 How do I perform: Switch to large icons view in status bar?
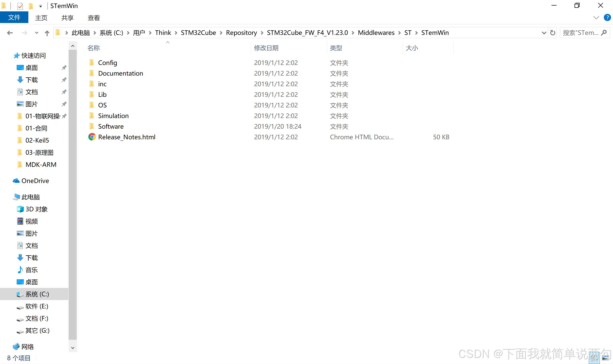605,357
